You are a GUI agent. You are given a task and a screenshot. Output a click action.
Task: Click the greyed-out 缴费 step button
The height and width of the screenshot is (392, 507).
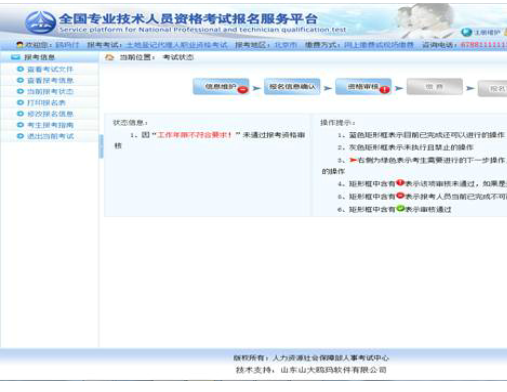pos(434,87)
